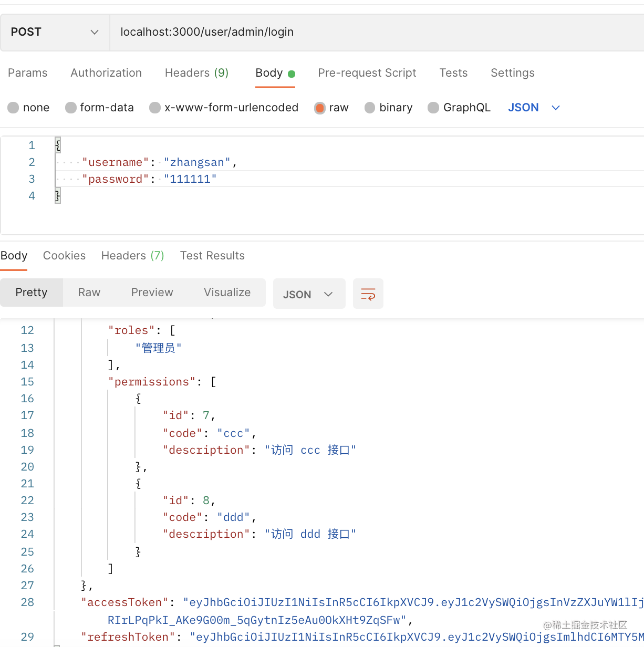Open the POST method dropdown
This screenshot has height=647, width=644.
click(x=55, y=32)
